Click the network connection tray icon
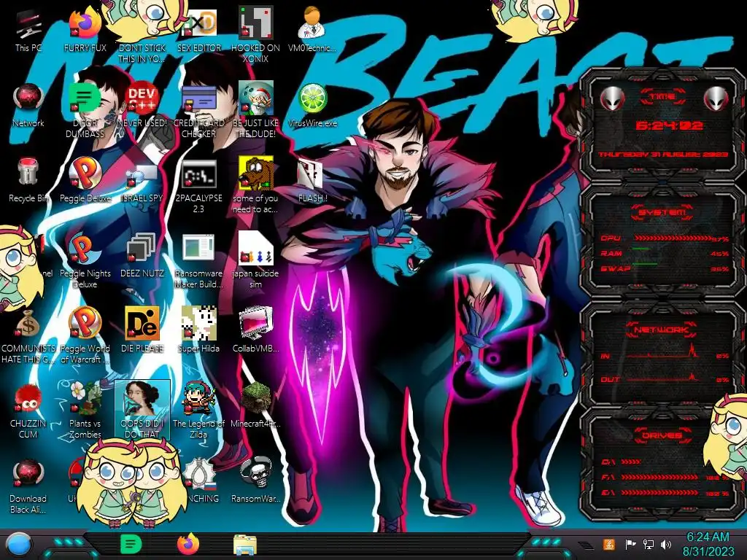 (649, 544)
